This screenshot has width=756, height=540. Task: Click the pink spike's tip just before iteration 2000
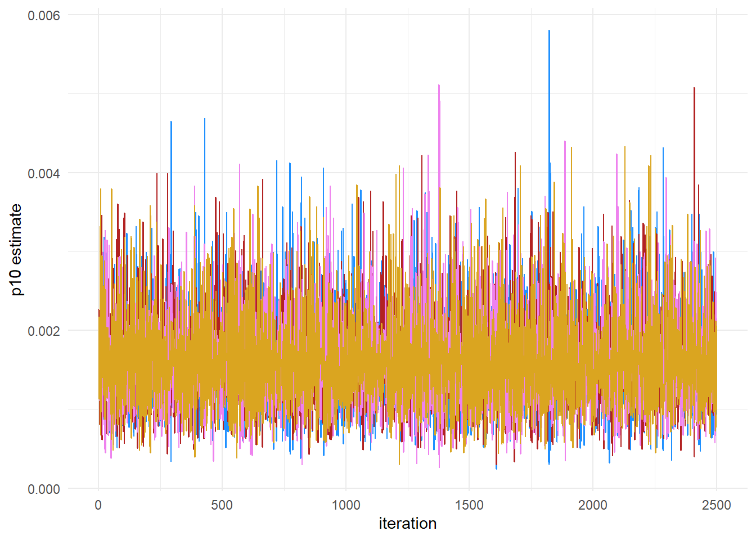pyautogui.click(x=565, y=142)
